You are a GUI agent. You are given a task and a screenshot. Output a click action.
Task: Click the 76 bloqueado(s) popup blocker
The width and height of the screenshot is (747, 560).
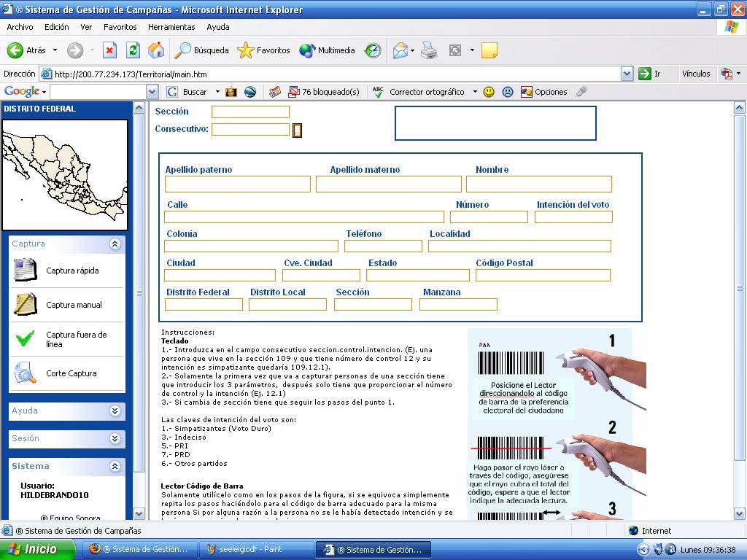[x=324, y=92]
